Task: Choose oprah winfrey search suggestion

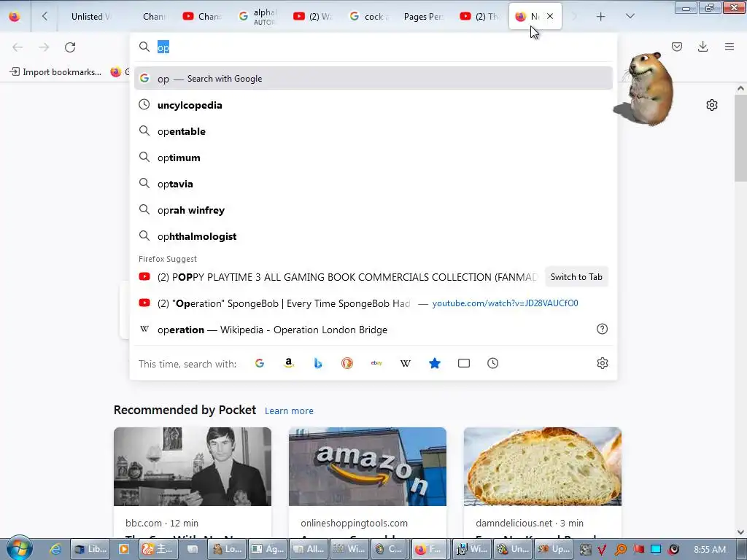Action: (x=373, y=210)
